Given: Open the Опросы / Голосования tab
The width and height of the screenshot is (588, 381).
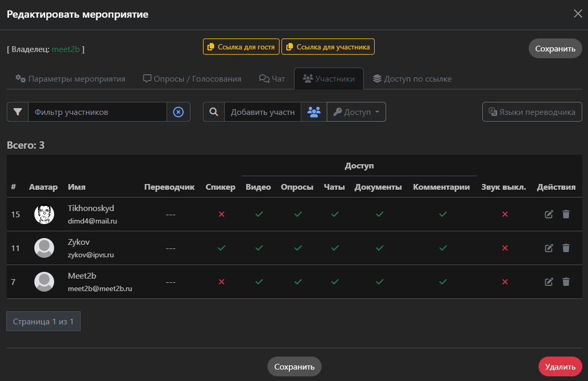Looking at the screenshot, I should tap(192, 79).
